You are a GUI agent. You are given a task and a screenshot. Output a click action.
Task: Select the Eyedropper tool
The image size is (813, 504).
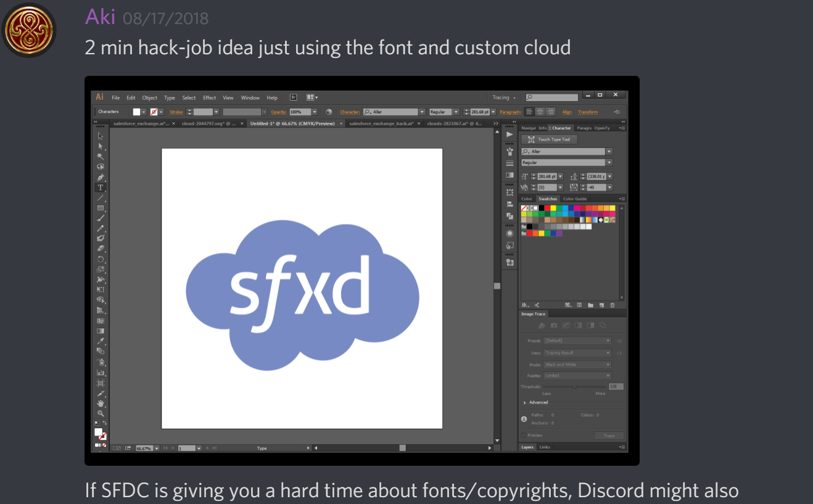[x=101, y=341]
